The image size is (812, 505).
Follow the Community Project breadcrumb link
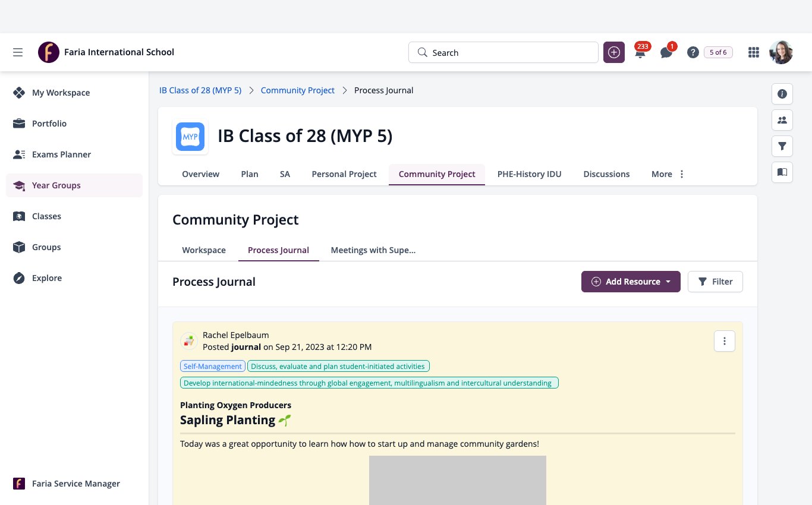(298, 90)
